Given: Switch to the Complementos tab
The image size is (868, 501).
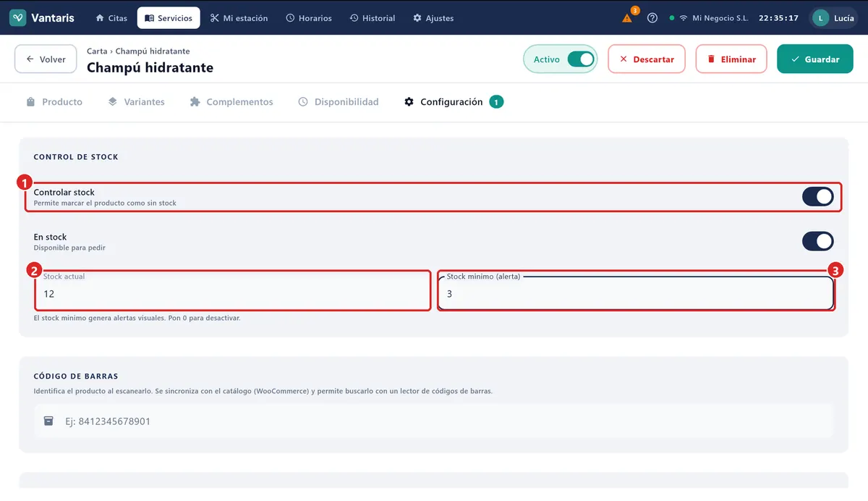Looking at the screenshot, I should (x=231, y=102).
